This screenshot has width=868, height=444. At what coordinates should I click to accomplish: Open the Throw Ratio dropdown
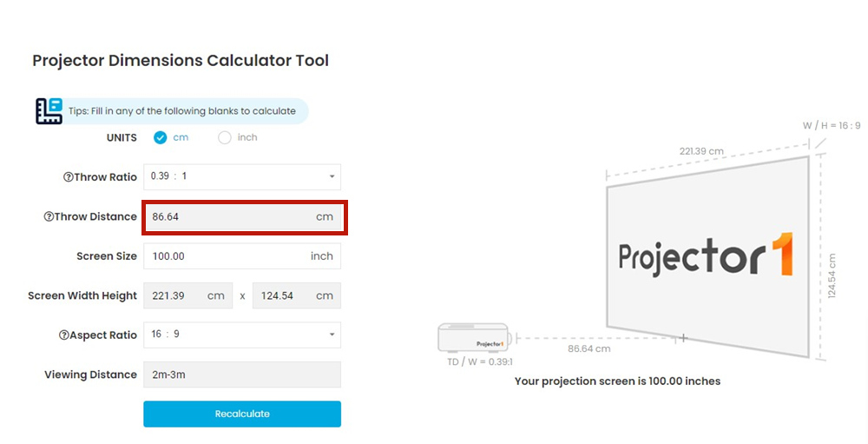coord(241,176)
